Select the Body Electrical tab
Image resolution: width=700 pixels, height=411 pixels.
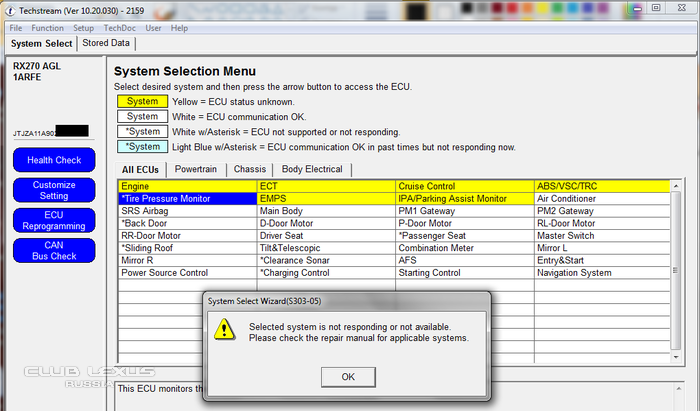coord(312,169)
